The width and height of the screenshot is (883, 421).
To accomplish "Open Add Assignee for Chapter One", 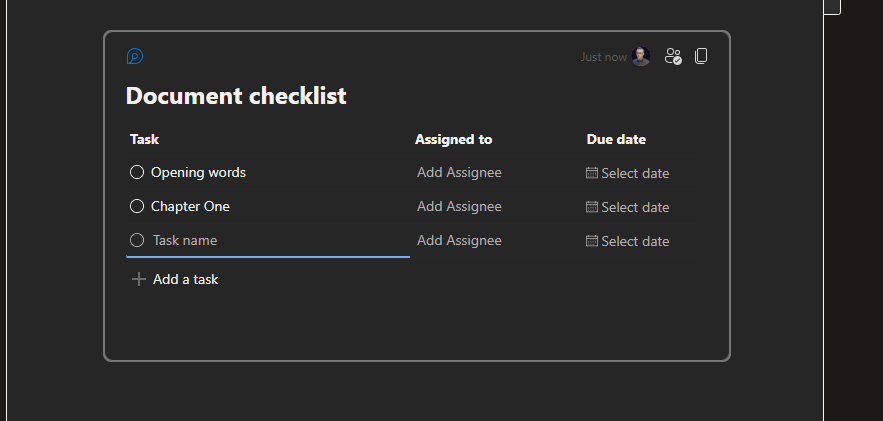I will pyautogui.click(x=459, y=207).
